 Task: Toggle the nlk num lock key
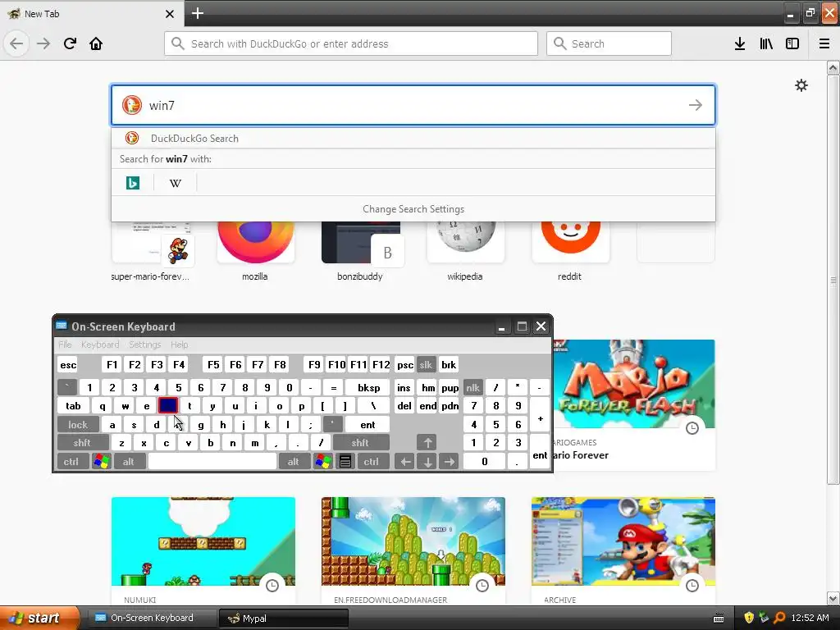(472, 387)
